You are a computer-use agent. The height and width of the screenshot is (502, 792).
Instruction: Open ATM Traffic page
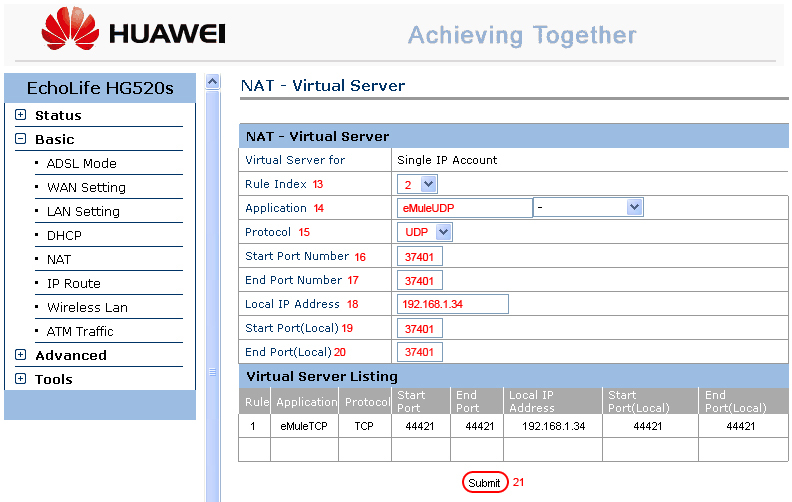point(80,331)
